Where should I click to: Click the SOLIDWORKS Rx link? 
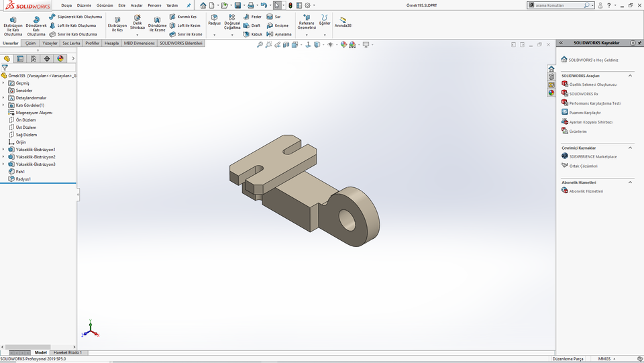[x=584, y=94]
